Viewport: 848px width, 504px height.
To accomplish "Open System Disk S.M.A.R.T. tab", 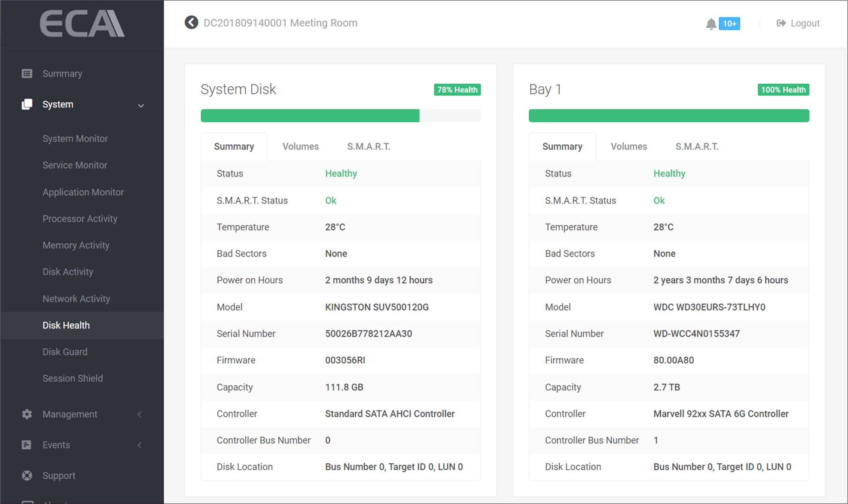I will click(x=368, y=146).
